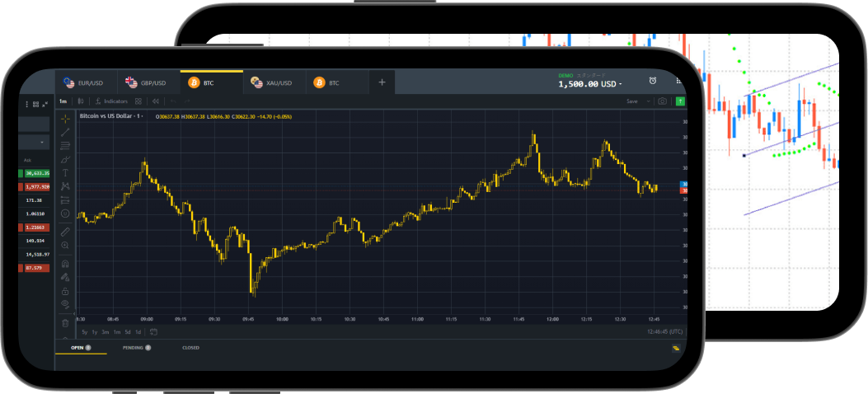Add a new chart tab
This screenshot has height=394, width=868.
pyautogui.click(x=382, y=82)
